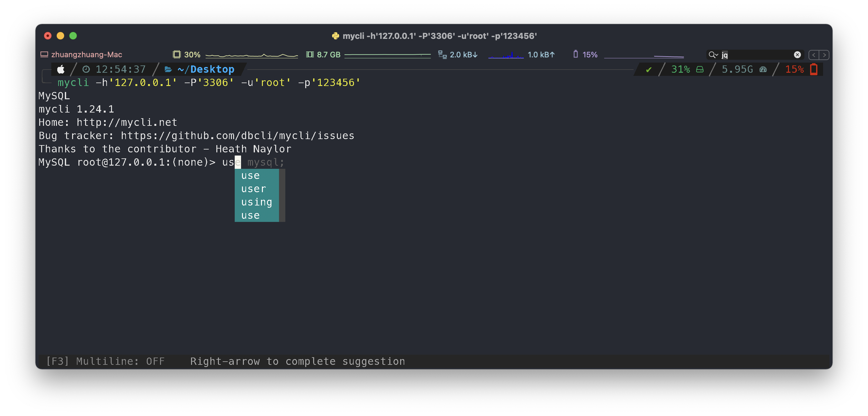This screenshot has height=416, width=868.
Task: Click the window title text
Action: click(440, 36)
